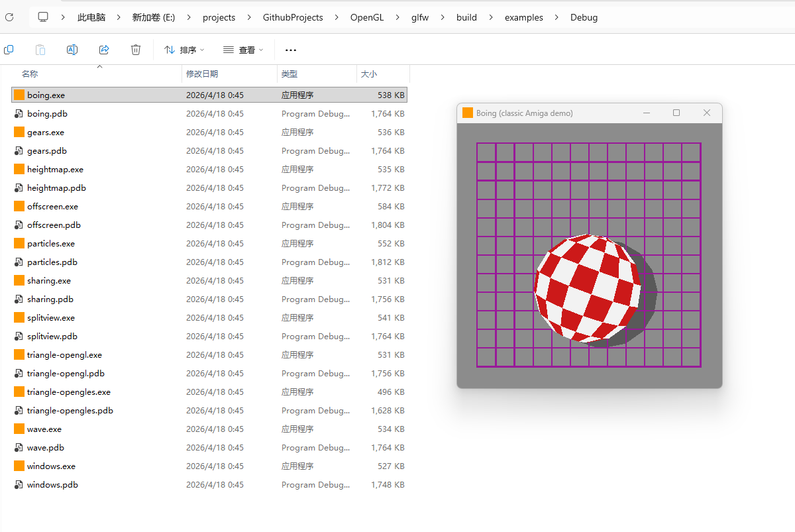The width and height of the screenshot is (795, 532).
Task: Click the offscreen.exe orange file icon
Action: [19, 206]
